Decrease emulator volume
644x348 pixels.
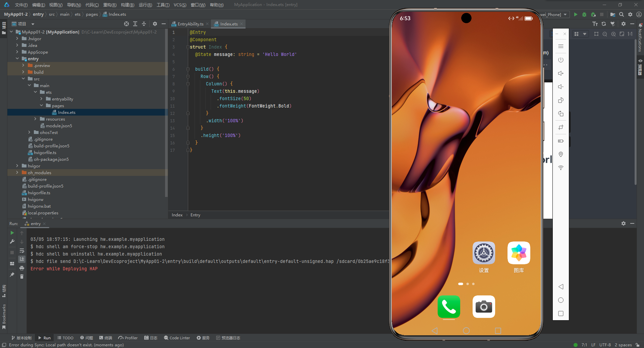coord(561,87)
